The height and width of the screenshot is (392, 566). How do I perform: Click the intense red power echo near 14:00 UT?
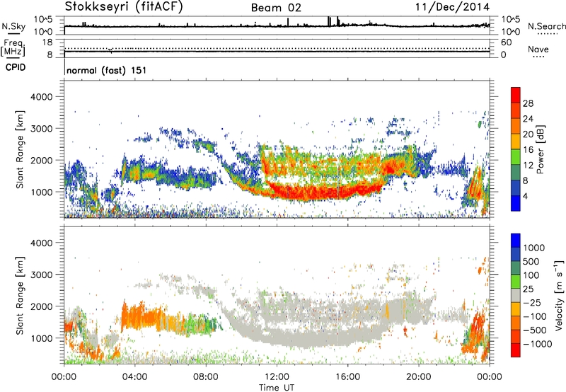(312, 191)
